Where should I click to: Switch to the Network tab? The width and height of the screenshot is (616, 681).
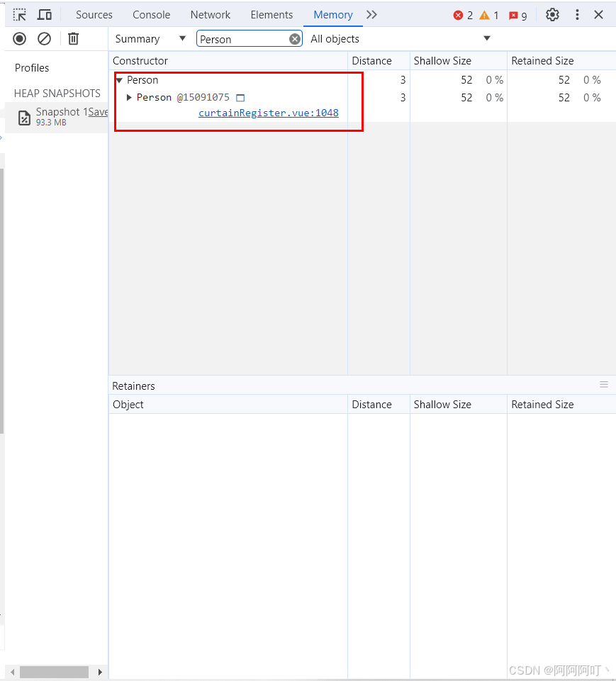click(x=210, y=14)
